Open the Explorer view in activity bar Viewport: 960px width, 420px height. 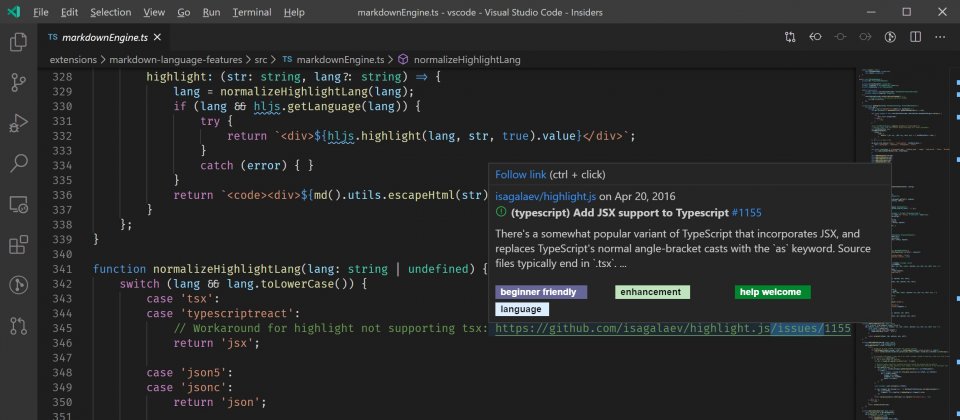18,42
